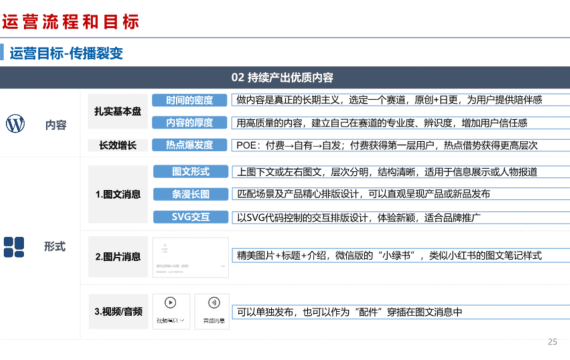Click the WordPress logo icon beside 内容
Screen dimensions: 570x360
[15, 124]
